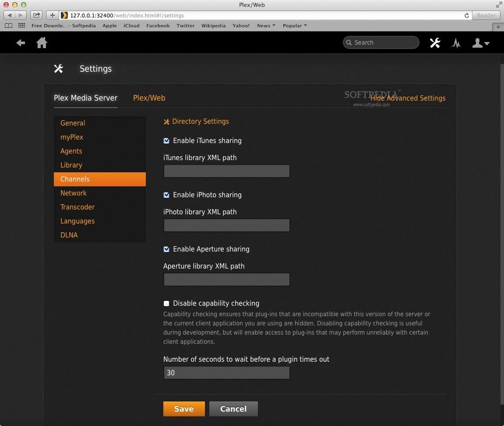The width and height of the screenshot is (504, 426).
Task: Open the Free Download Softpedia bookmark
Action: (63, 26)
